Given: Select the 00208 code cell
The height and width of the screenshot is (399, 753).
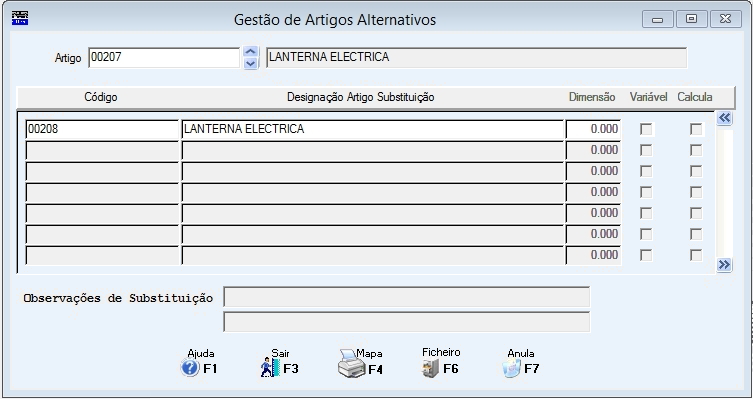Looking at the screenshot, I should pyautogui.click(x=102, y=129).
